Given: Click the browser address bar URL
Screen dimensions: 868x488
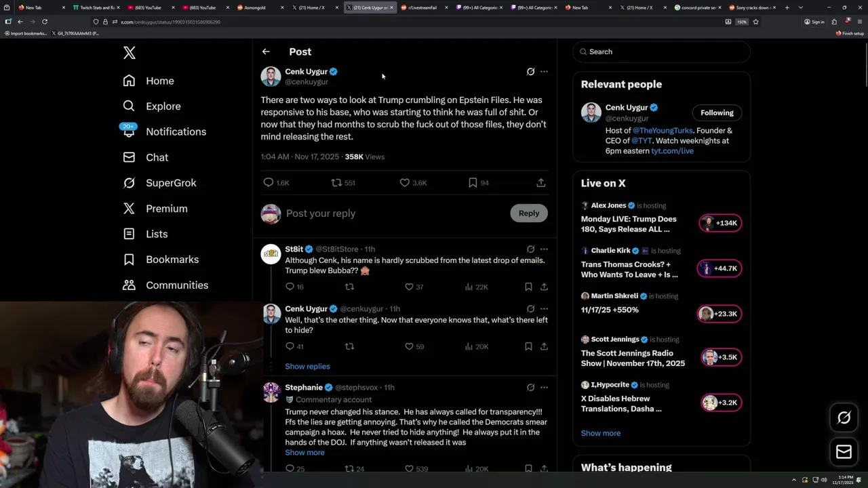Looking at the screenshot, I should pos(170,22).
